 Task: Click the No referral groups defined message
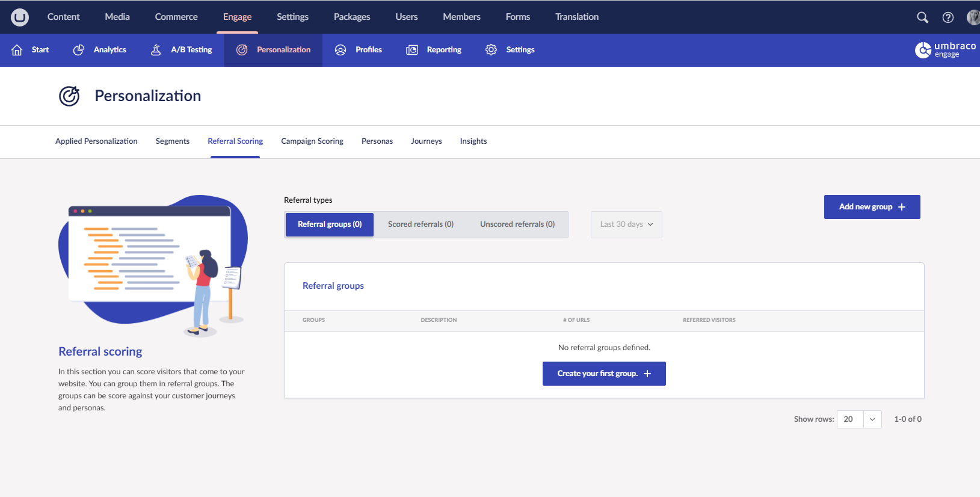coord(604,348)
